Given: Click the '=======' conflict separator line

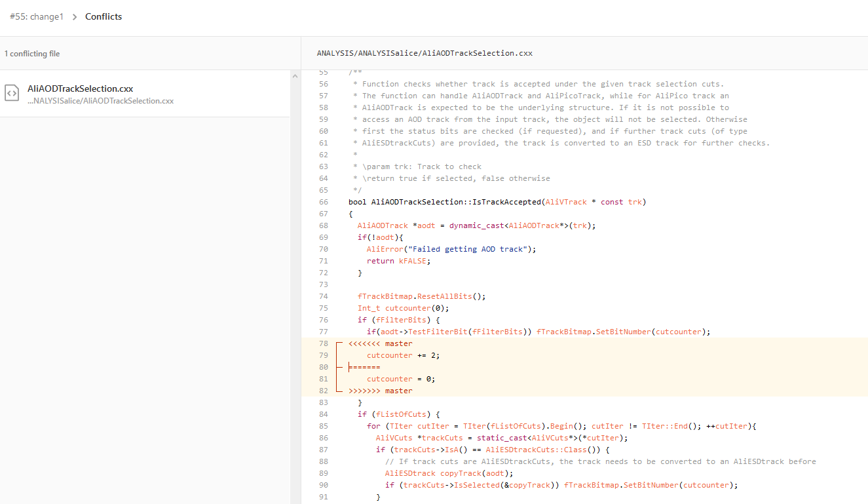Looking at the screenshot, I should point(364,367).
